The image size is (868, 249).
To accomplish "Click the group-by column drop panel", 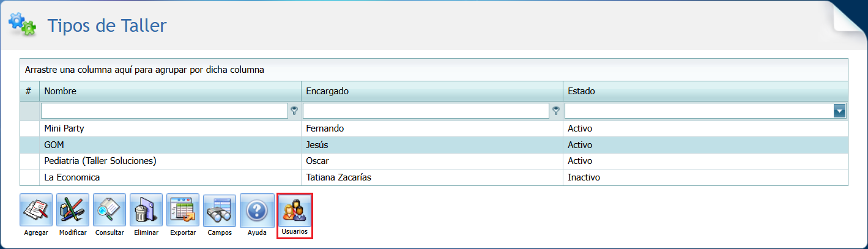I will [x=434, y=70].
